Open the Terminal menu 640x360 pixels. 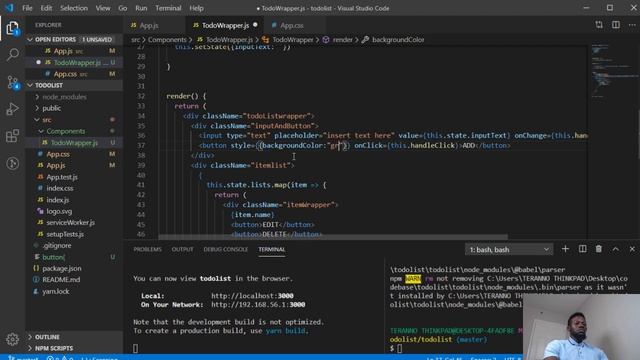point(168,8)
